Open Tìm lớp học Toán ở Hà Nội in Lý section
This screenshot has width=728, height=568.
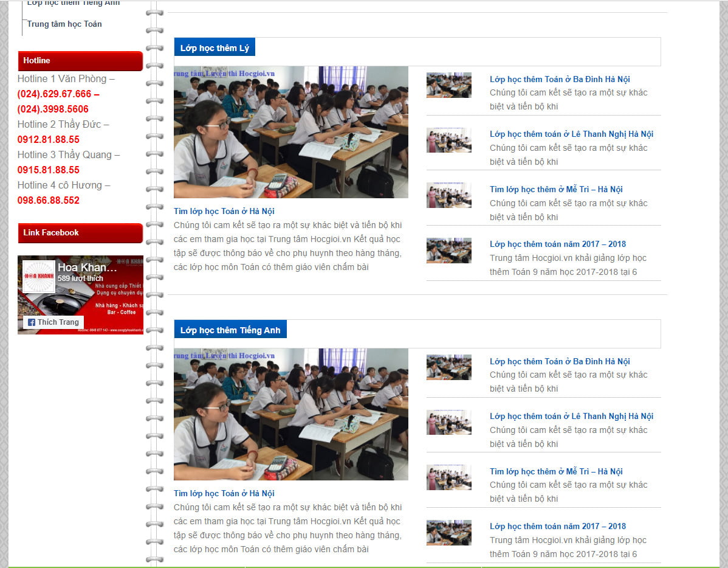click(x=224, y=211)
